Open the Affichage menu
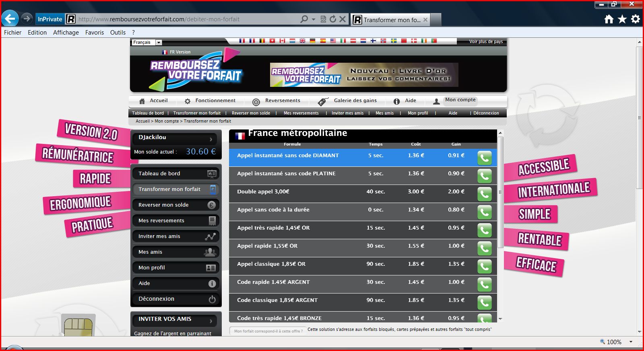644x351 pixels. point(66,33)
